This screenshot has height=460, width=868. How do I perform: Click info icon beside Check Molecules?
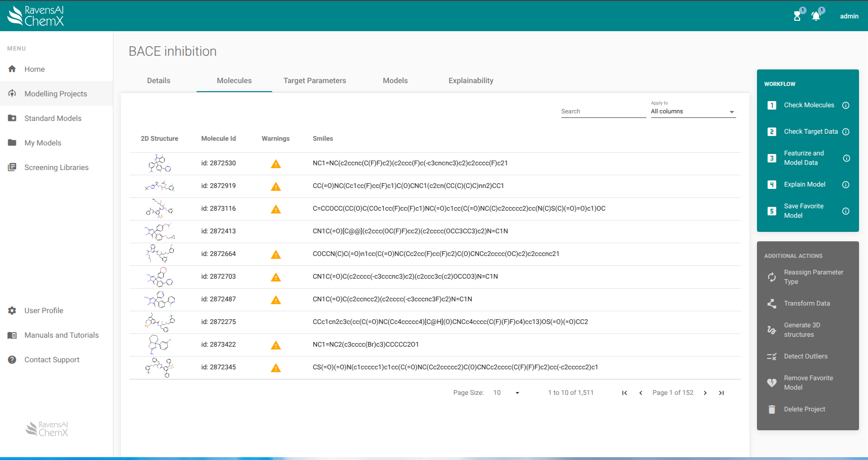point(846,105)
